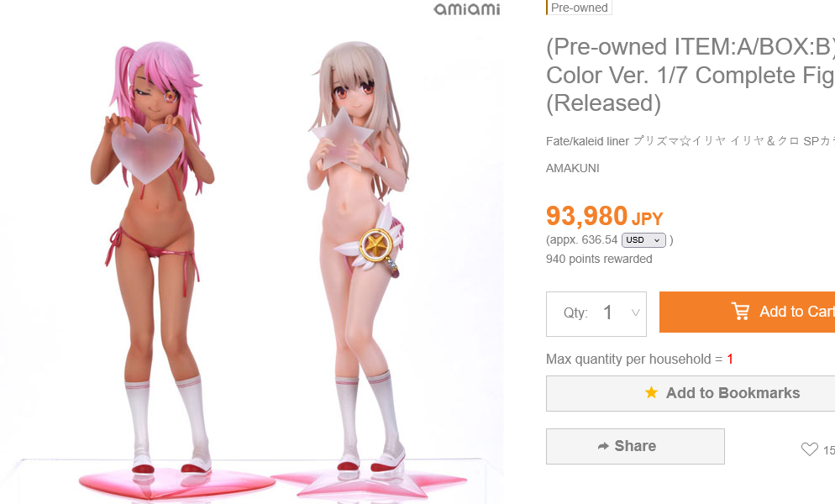Click the Pre-owned tag label

coord(579,8)
